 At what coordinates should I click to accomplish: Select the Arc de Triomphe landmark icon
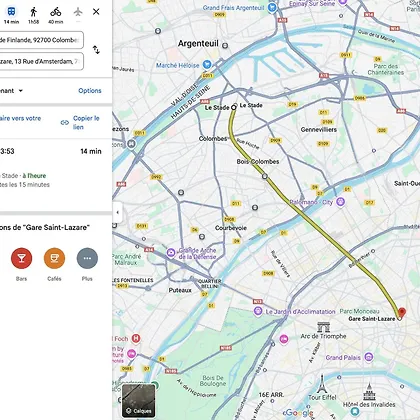323,327
